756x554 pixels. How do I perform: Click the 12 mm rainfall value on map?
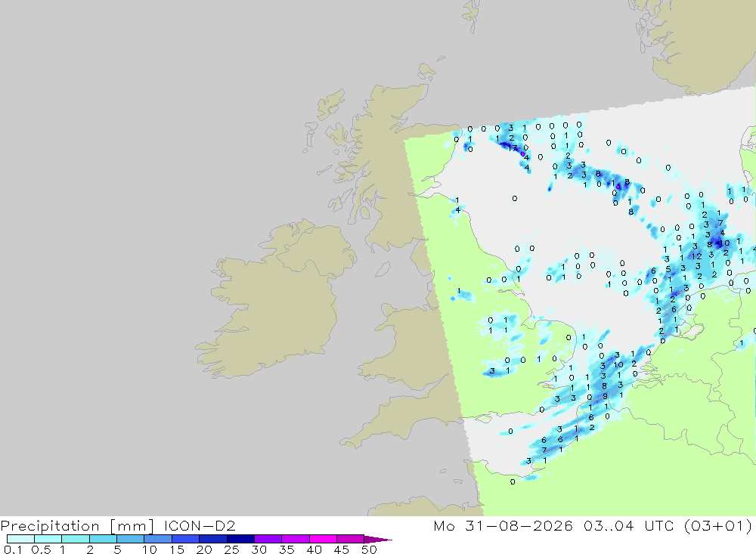coord(697,256)
